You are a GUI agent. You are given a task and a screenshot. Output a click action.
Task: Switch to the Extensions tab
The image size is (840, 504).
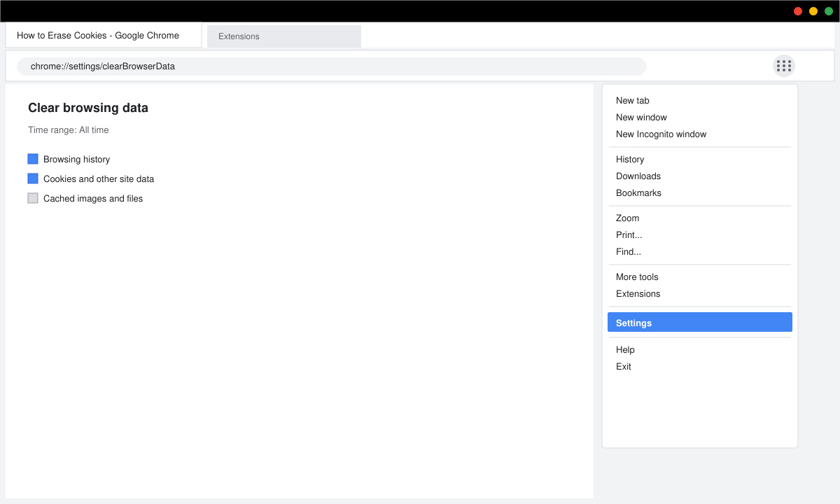[x=284, y=36]
